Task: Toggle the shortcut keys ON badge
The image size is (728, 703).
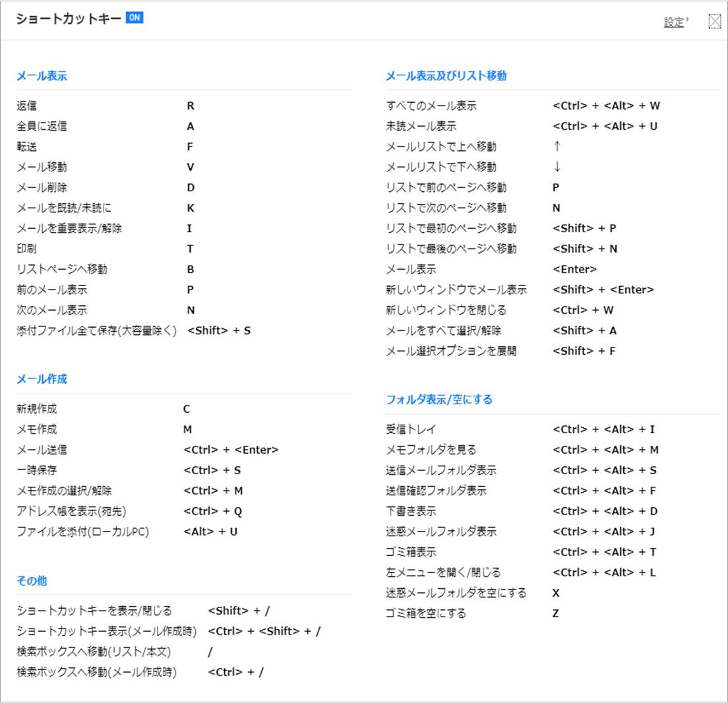Action: 134,18
